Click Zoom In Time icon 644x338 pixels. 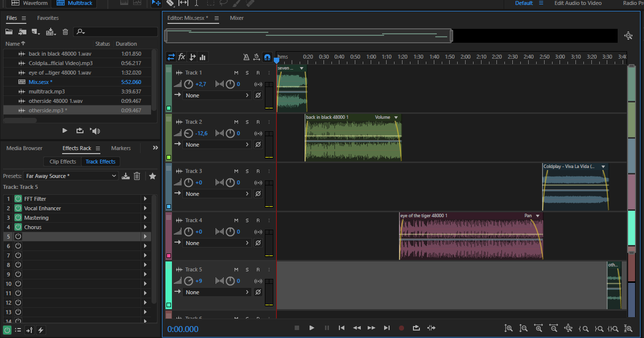pos(538,328)
